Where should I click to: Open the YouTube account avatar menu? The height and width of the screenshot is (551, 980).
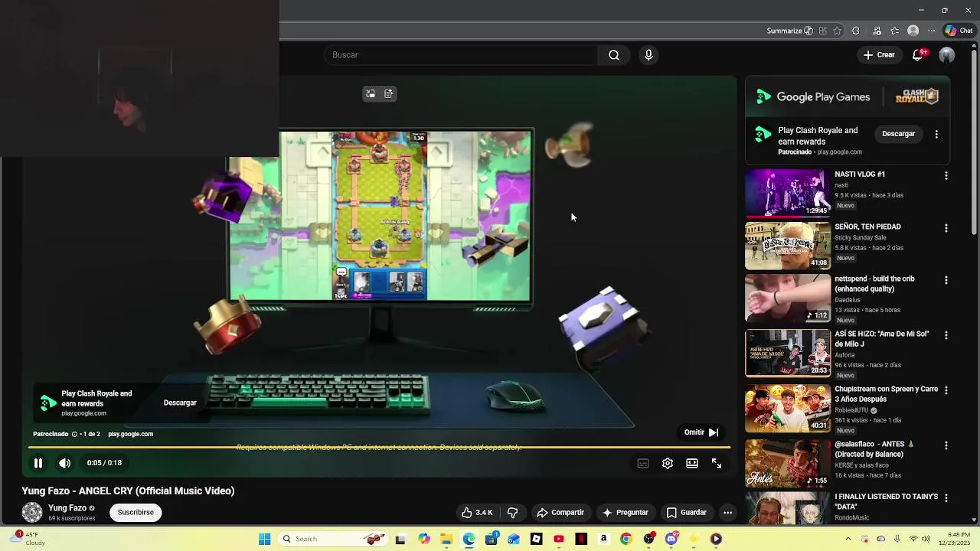pyautogui.click(x=947, y=55)
